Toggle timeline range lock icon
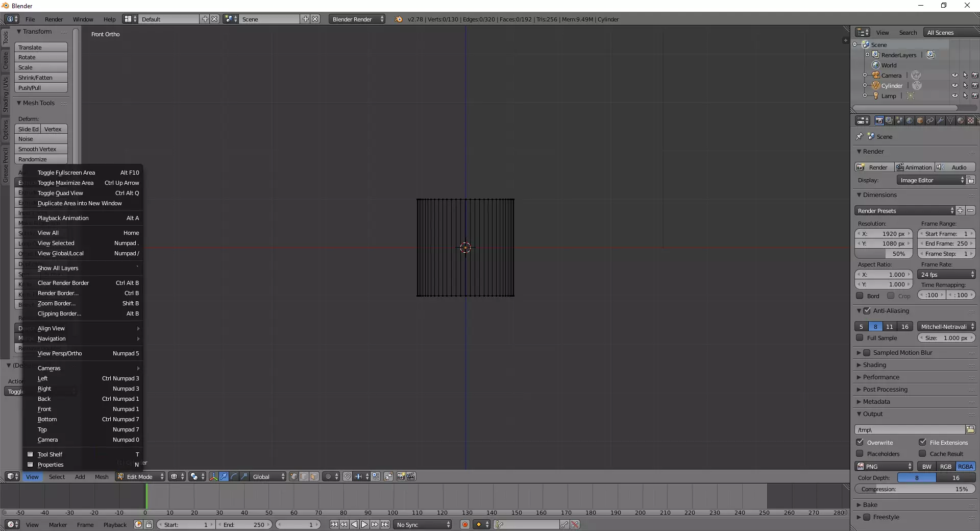The width and height of the screenshot is (980, 531). pyautogui.click(x=149, y=524)
